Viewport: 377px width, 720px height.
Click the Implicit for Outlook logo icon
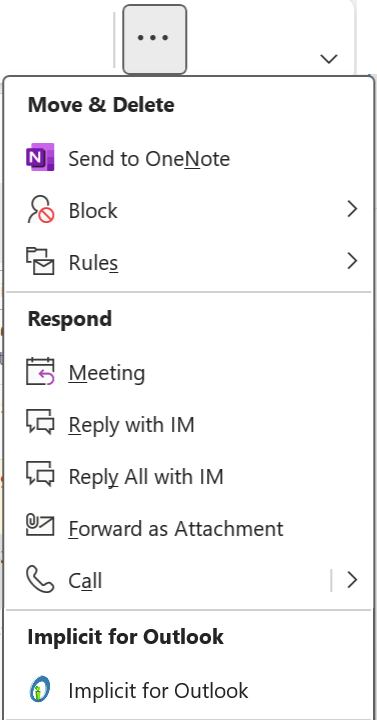(x=39, y=689)
